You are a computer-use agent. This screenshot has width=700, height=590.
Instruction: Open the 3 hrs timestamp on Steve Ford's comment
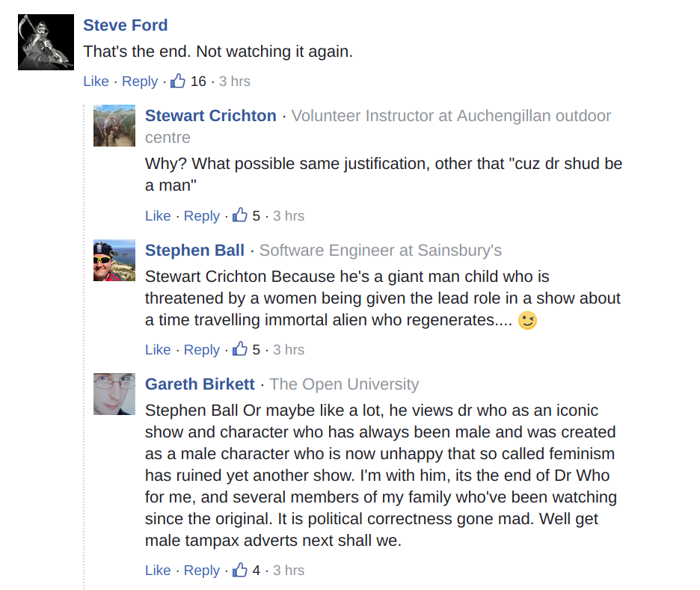coord(234,82)
